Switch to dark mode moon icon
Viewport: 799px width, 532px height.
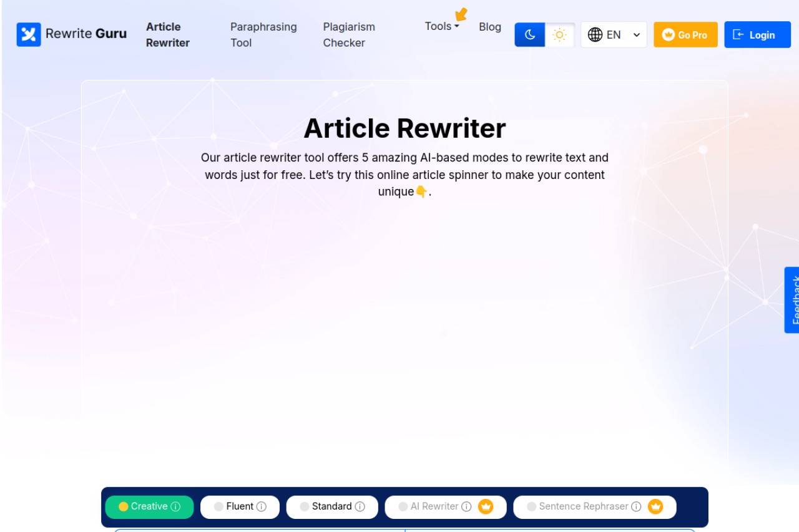(530, 35)
